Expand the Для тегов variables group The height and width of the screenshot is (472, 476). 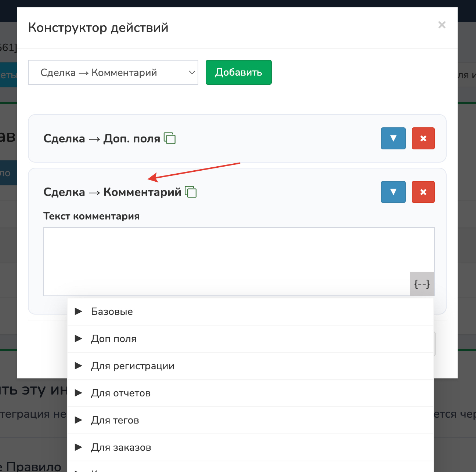click(115, 420)
